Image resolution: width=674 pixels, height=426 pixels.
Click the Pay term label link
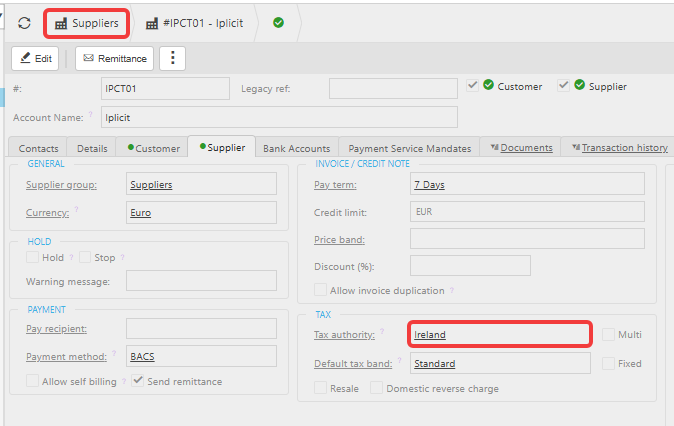335,185
